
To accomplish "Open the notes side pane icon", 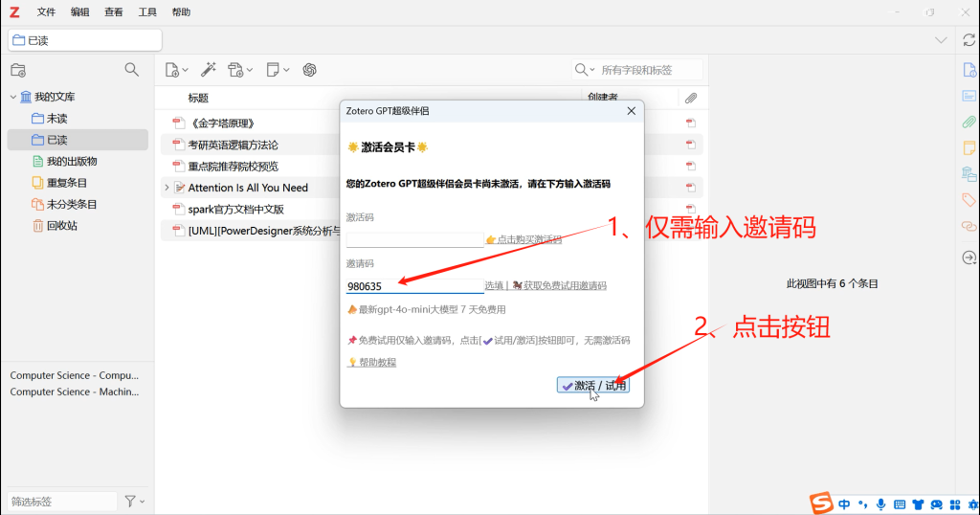I will (x=969, y=148).
